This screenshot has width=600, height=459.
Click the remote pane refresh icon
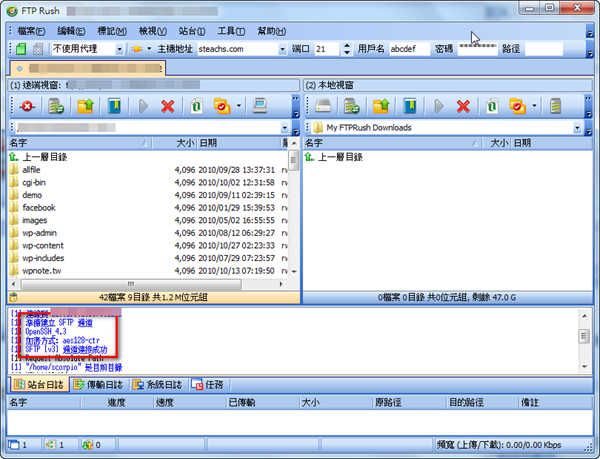pyautogui.click(x=196, y=106)
